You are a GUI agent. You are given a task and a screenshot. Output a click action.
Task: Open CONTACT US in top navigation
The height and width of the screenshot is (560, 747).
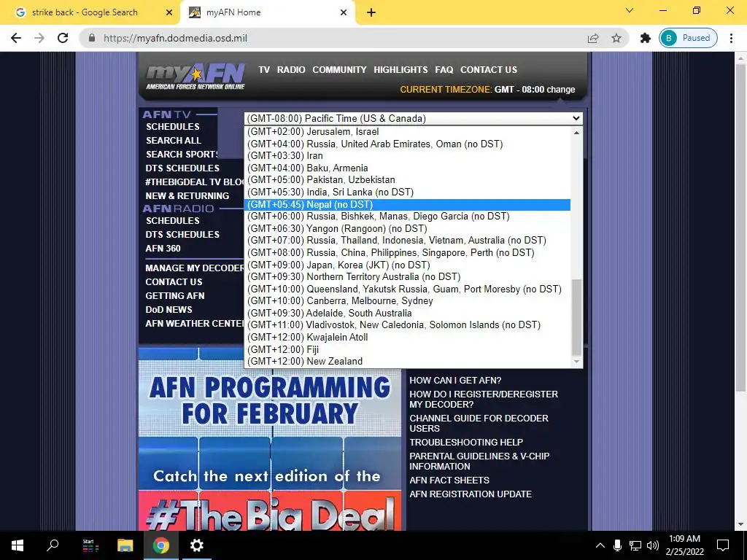coord(489,69)
